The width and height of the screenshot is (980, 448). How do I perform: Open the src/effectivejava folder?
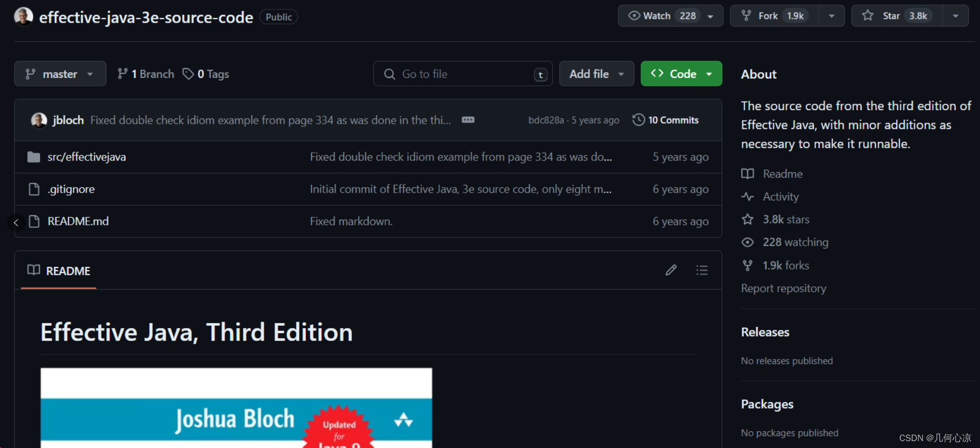coord(86,157)
